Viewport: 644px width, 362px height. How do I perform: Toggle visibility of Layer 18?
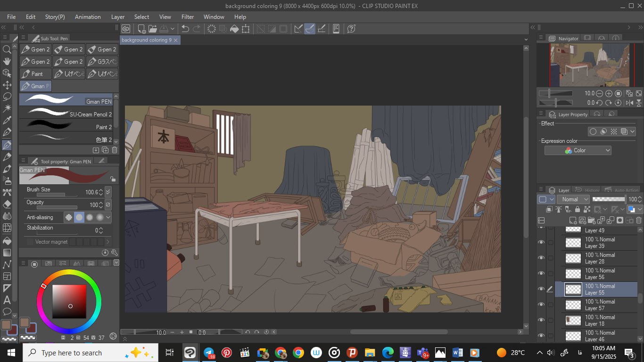tap(541, 320)
